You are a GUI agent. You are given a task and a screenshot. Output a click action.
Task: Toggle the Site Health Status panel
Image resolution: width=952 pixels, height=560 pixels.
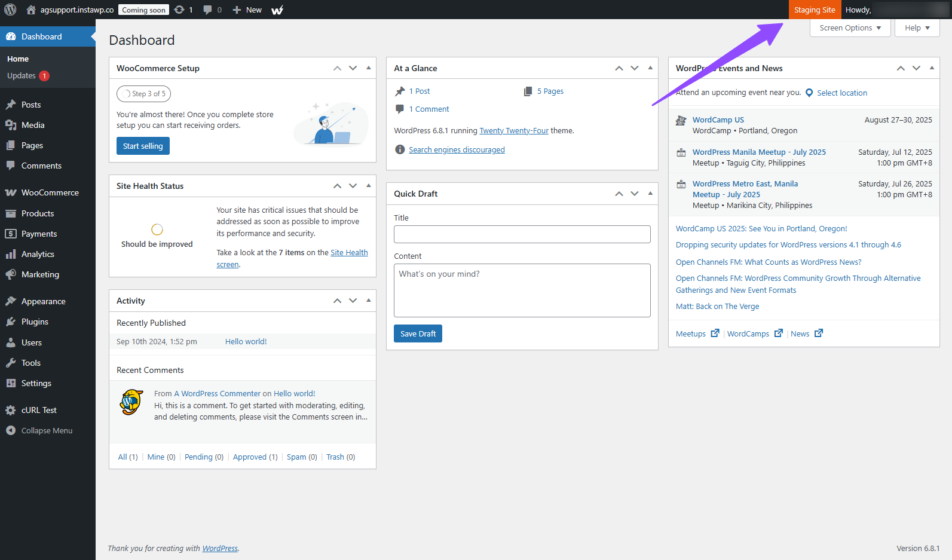(x=369, y=186)
